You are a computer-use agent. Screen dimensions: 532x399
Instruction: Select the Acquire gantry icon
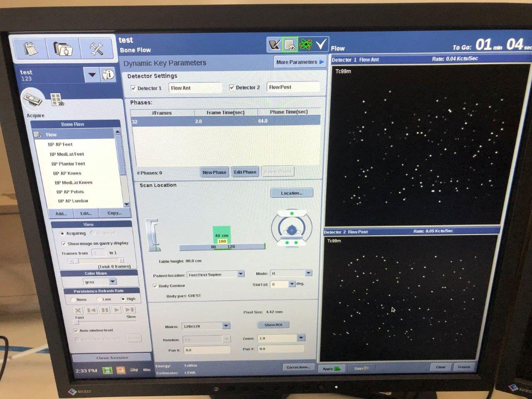point(33,100)
